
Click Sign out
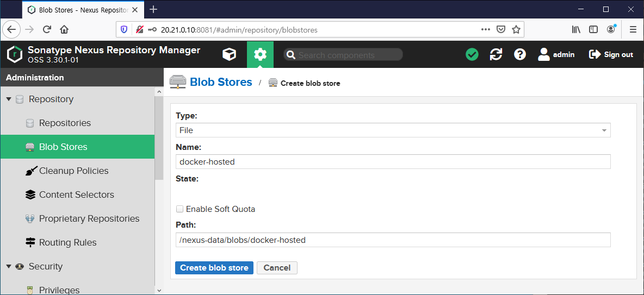[611, 54]
